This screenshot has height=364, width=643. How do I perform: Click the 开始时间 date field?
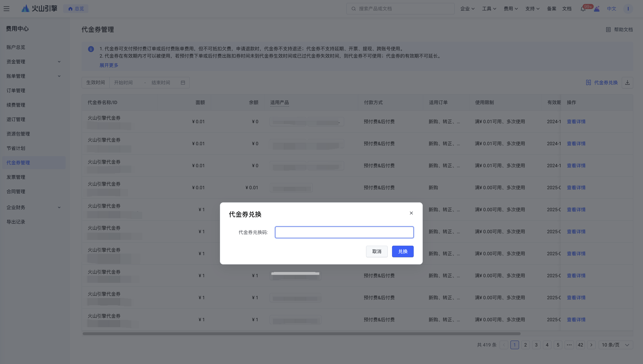point(124,82)
